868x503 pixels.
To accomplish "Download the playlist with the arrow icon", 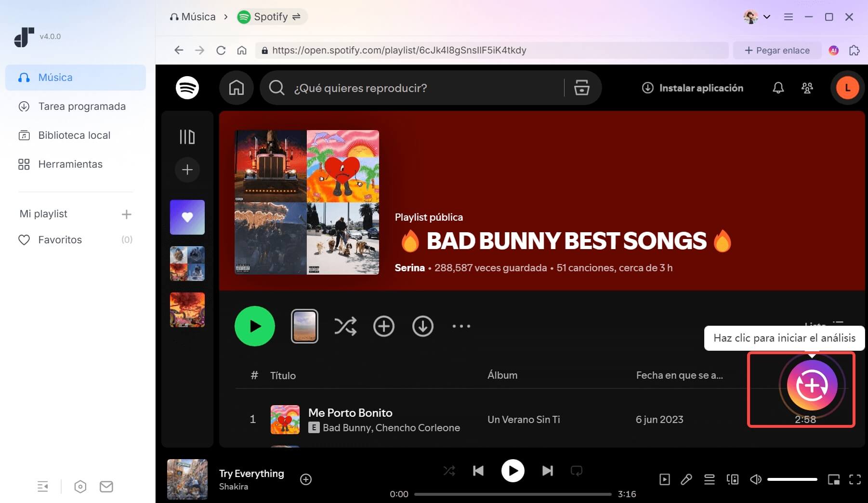I will click(x=422, y=326).
